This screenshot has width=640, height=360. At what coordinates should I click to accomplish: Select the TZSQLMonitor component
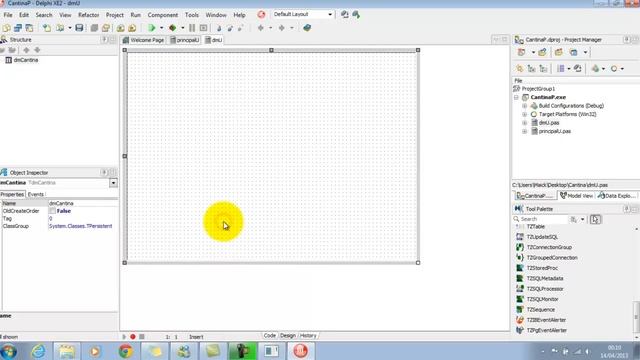[x=542, y=299]
